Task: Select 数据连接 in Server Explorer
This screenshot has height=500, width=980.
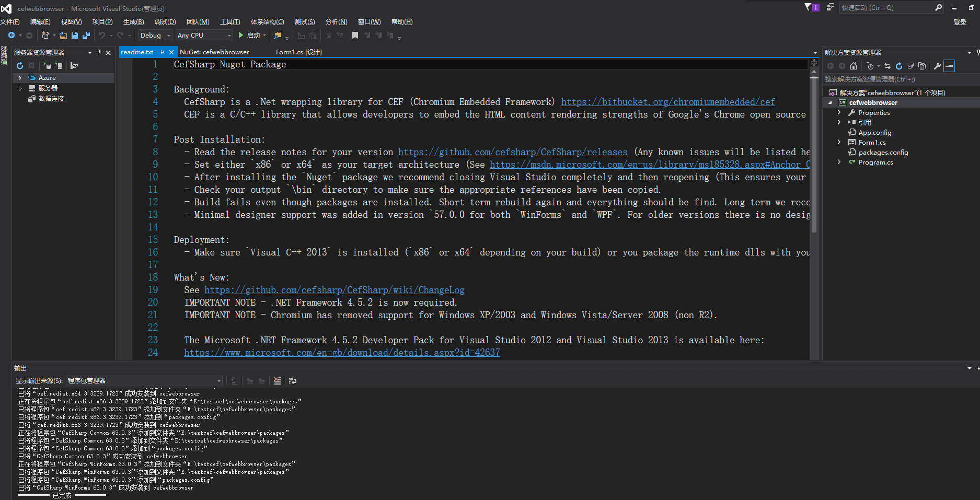Action: click(51, 99)
